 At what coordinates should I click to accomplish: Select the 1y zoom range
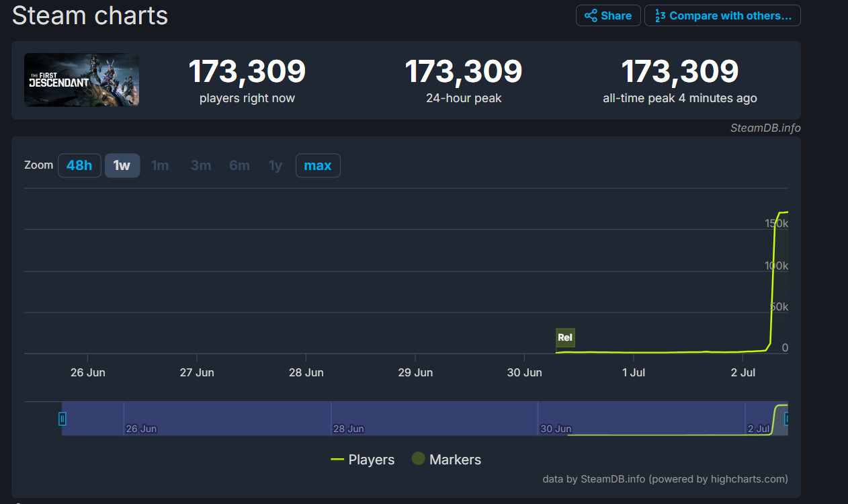coord(275,165)
